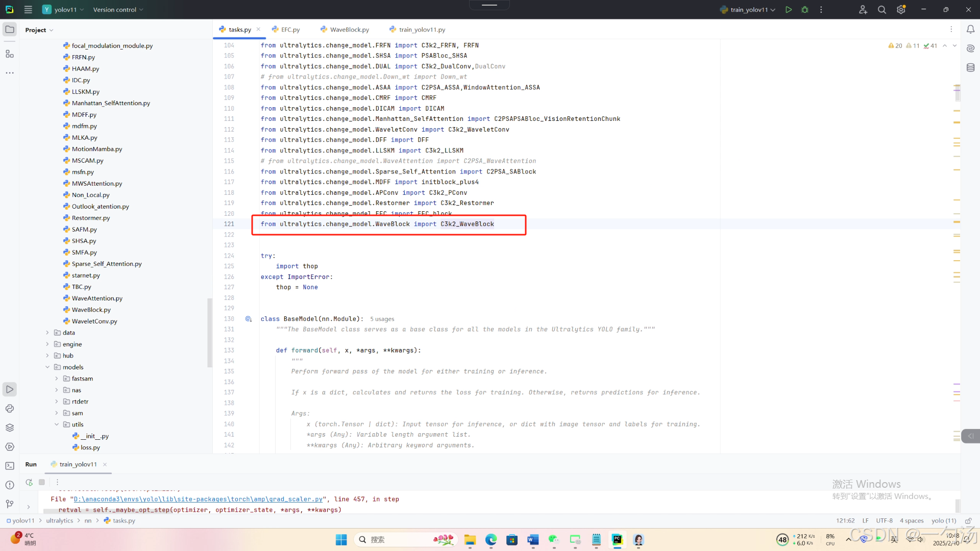
Task: Click the Debug bug icon
Action: pyautogui.click(x=805, y=10)
